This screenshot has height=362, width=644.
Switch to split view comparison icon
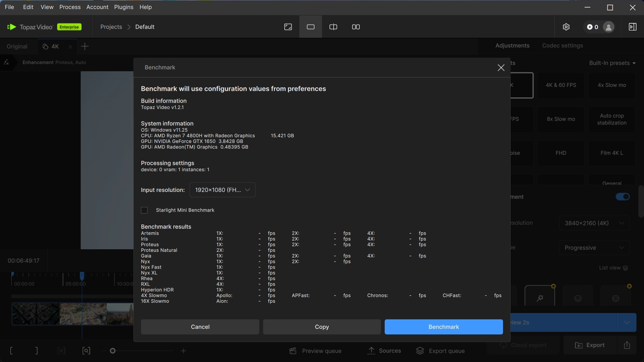pos(333,27)
